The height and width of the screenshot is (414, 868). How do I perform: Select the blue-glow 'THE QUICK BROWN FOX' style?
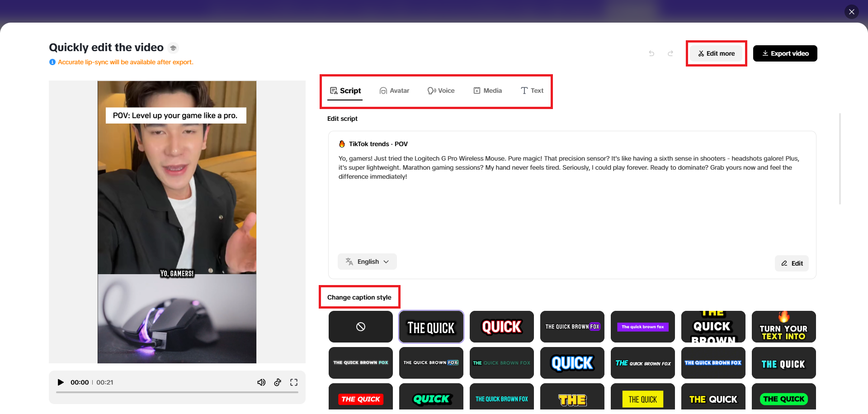pos(713,363)
